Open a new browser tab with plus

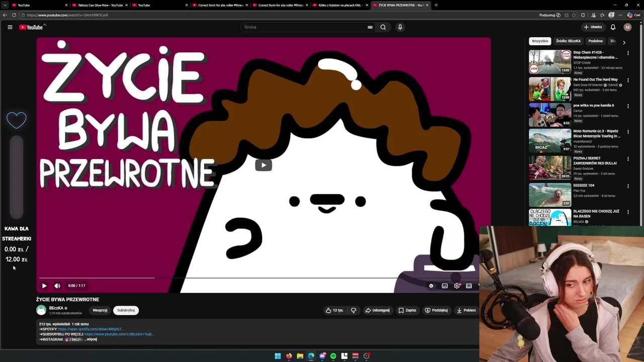click(436, 5)
